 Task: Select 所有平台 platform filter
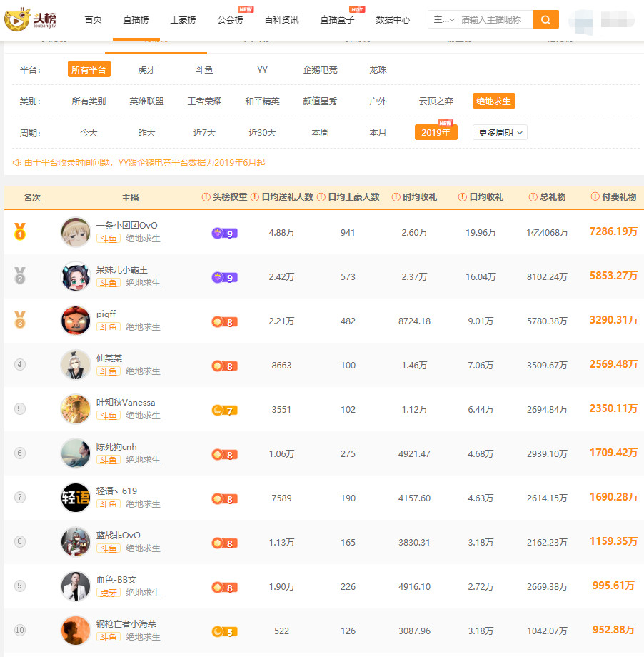pyautogui.click(x=89, y=69)
